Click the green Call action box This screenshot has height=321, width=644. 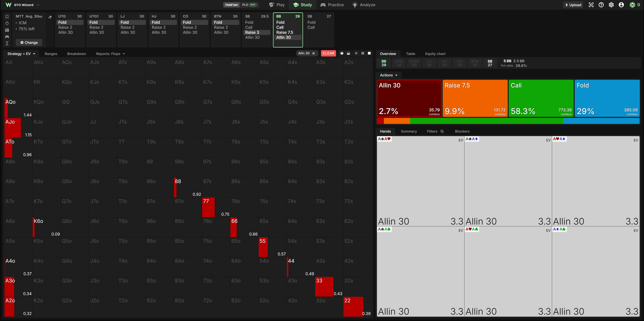[541, 98]
